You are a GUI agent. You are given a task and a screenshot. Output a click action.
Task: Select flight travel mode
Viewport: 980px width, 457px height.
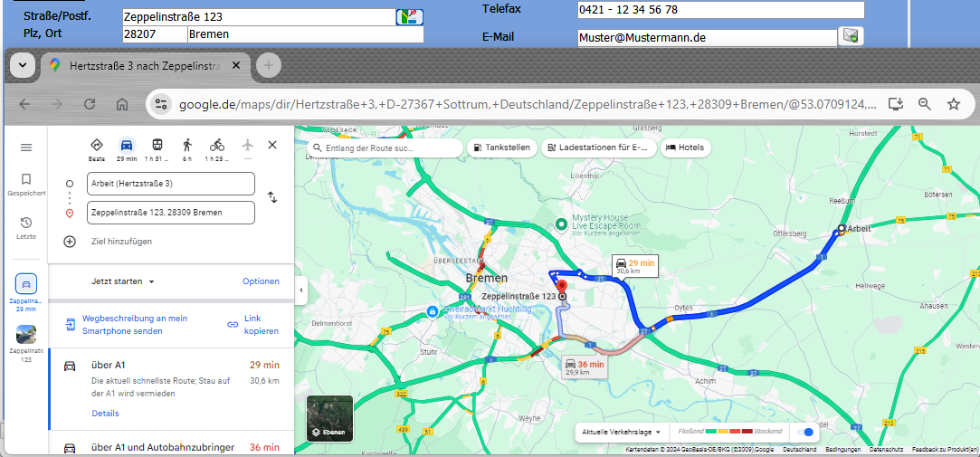[248, 150]
